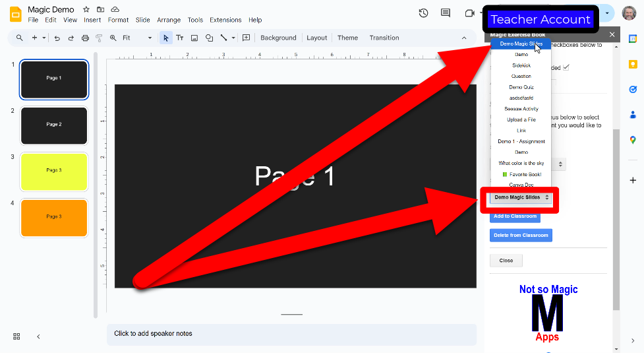
Task: Open Google Tasks in side panel
Action: click(633, 90)
